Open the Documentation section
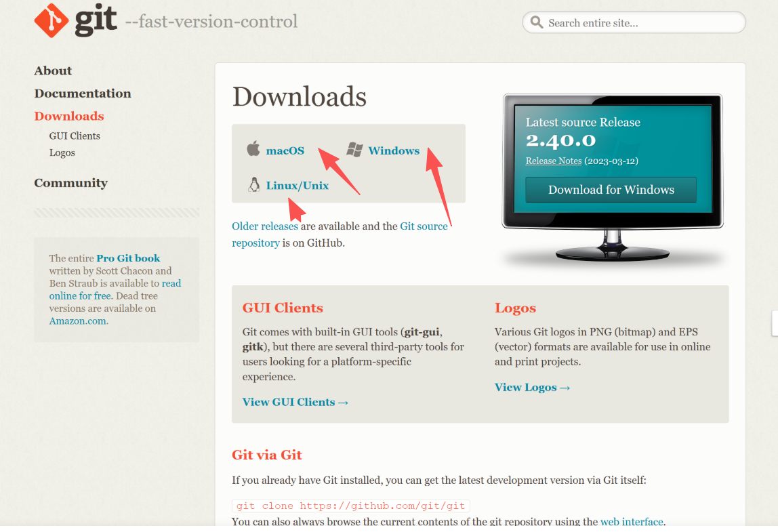Viewport: 778px width, 532px height. point(83,94)
